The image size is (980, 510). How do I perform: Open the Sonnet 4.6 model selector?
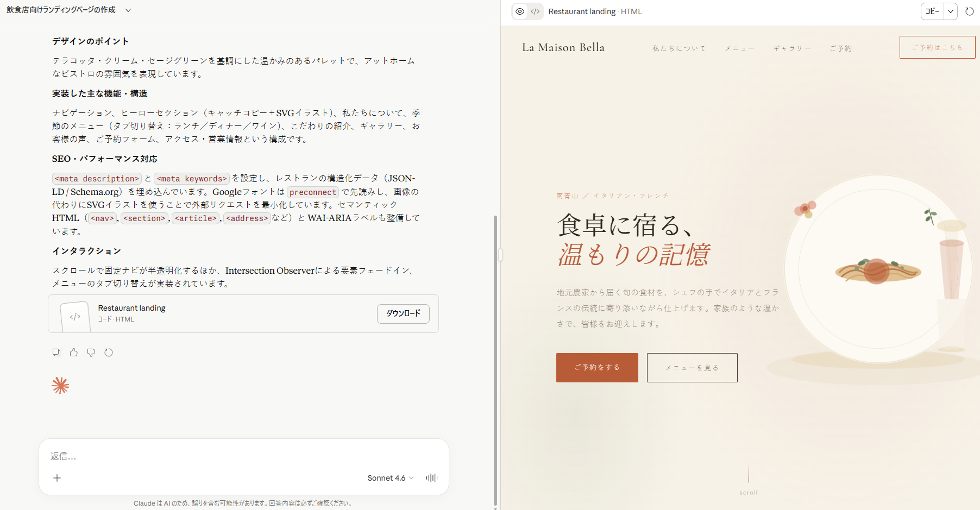click(390, 478)
